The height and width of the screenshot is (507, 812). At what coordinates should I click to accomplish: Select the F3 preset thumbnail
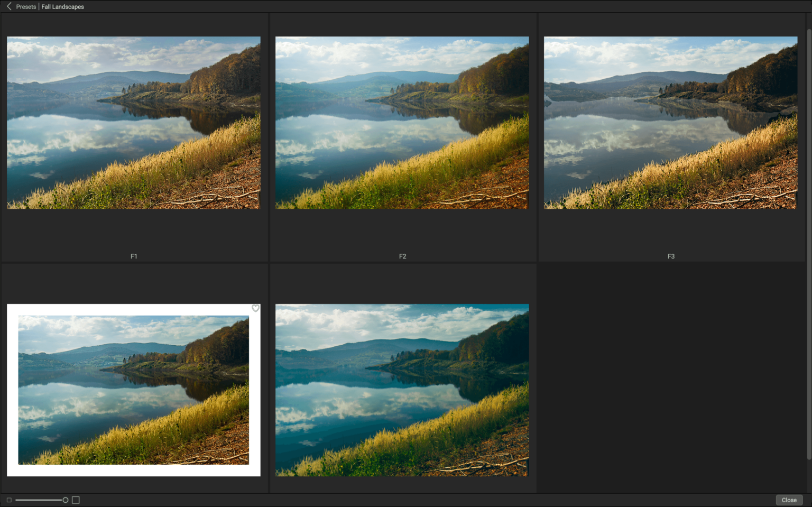(x=670, y=122)
